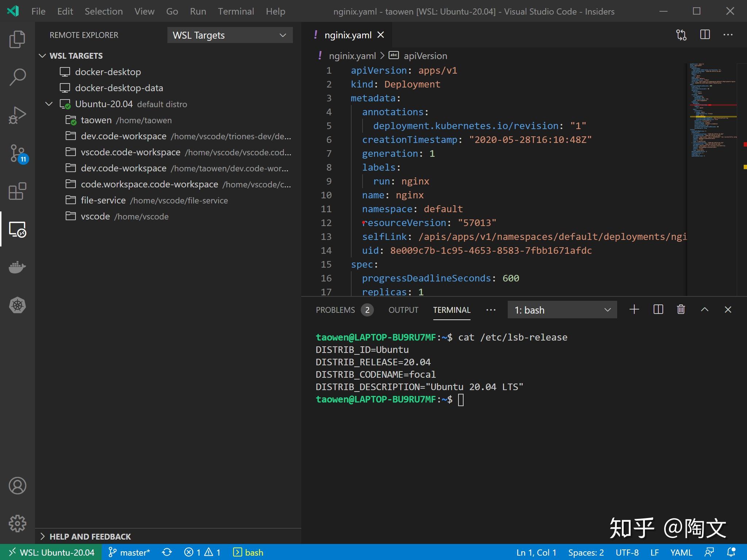Image resolution: width=747 pixels, height=560 pixels.
Task: Open the file-service folder entry
Action: [103, 200]
